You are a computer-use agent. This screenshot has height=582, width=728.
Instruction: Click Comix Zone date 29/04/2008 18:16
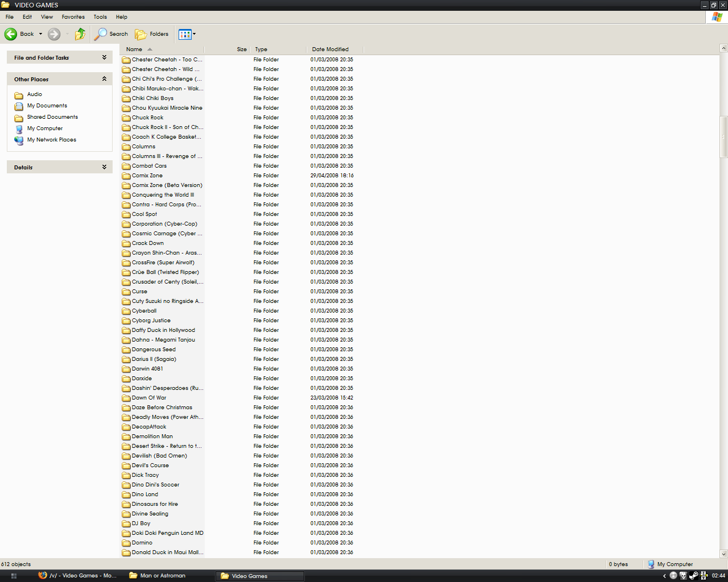click(332, 176)
